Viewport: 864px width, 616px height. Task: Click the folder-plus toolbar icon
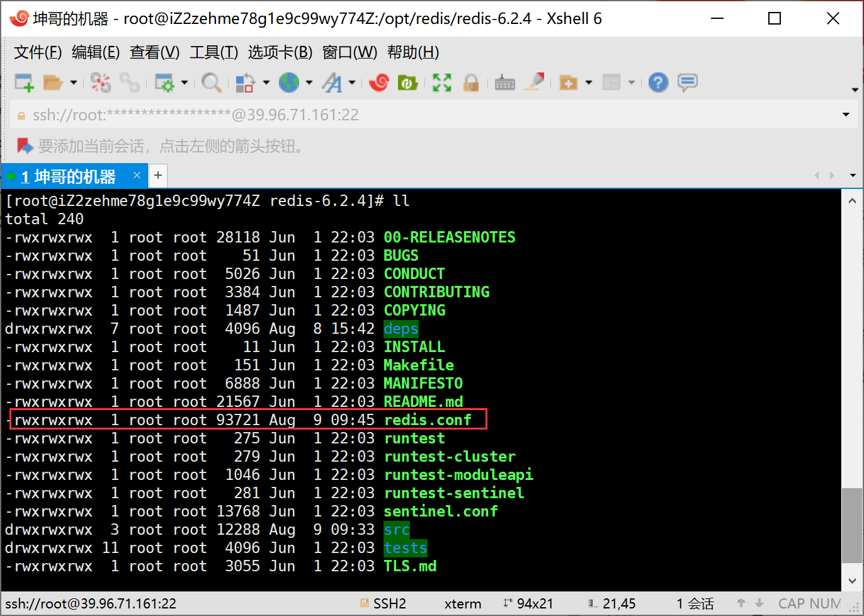(x=569, y=83)
